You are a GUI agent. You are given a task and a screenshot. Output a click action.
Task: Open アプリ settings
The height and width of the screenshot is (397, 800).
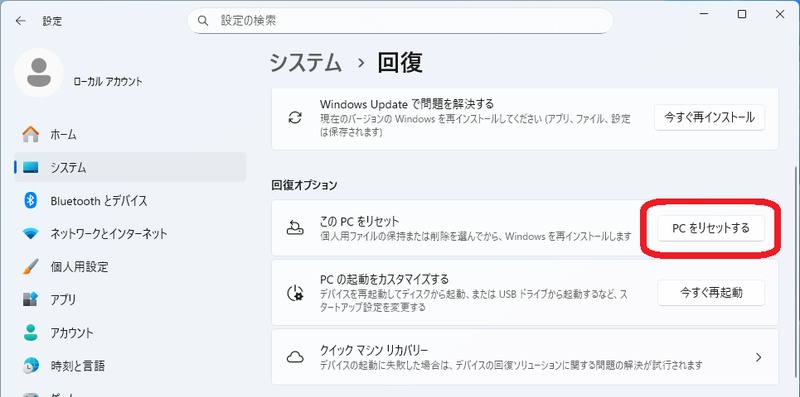point(130,299)
